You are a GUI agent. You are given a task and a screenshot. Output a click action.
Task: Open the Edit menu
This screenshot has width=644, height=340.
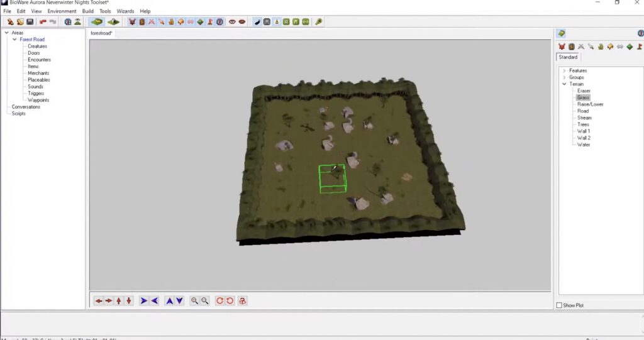coord(21,11)
